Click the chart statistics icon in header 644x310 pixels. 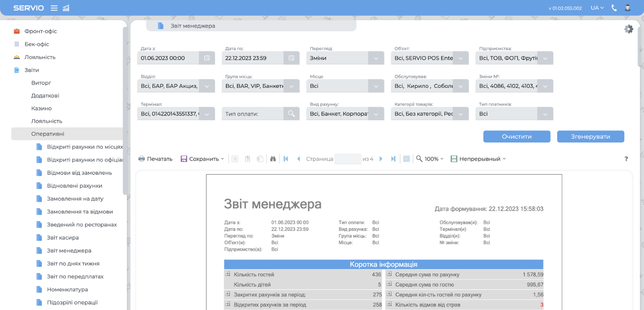66,8
